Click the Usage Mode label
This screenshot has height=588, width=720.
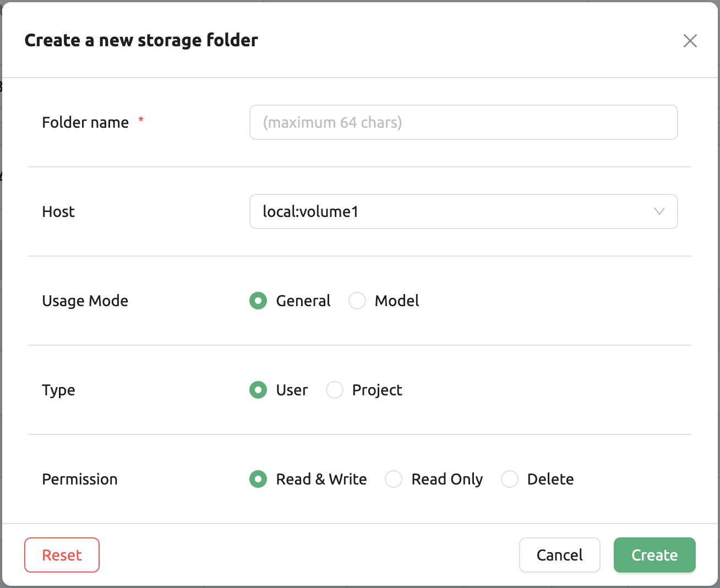[85, 301]
